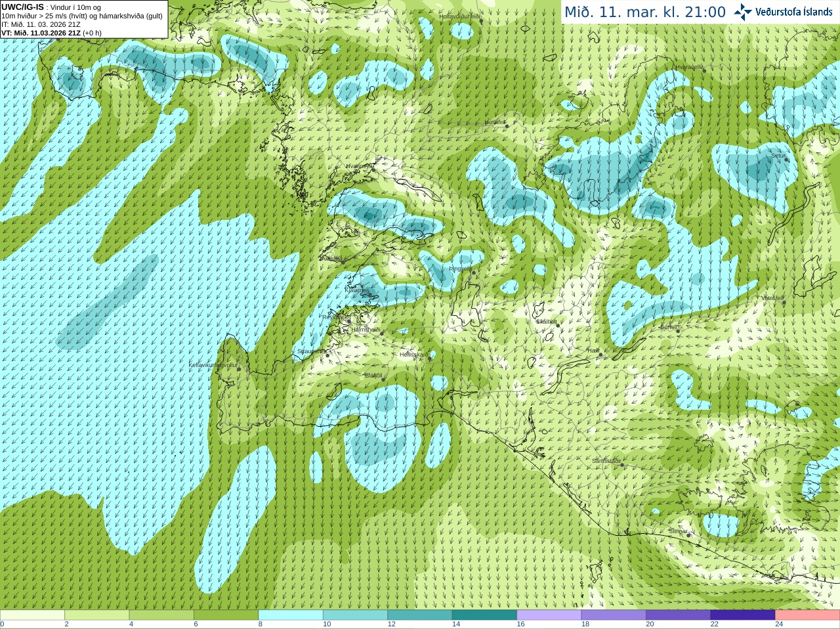Select the Sámsstaðir station label

pos(606,461)
